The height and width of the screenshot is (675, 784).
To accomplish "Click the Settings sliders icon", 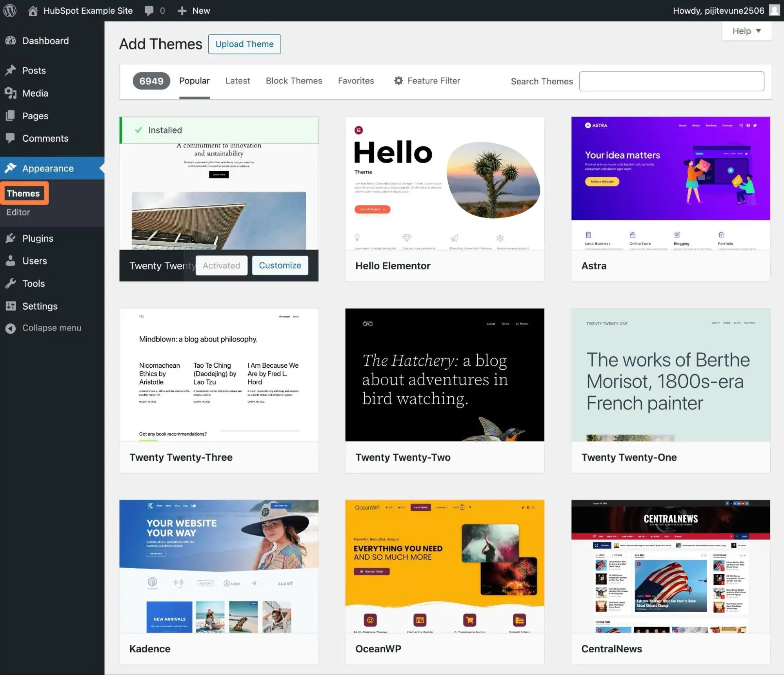I will point(11,306).
